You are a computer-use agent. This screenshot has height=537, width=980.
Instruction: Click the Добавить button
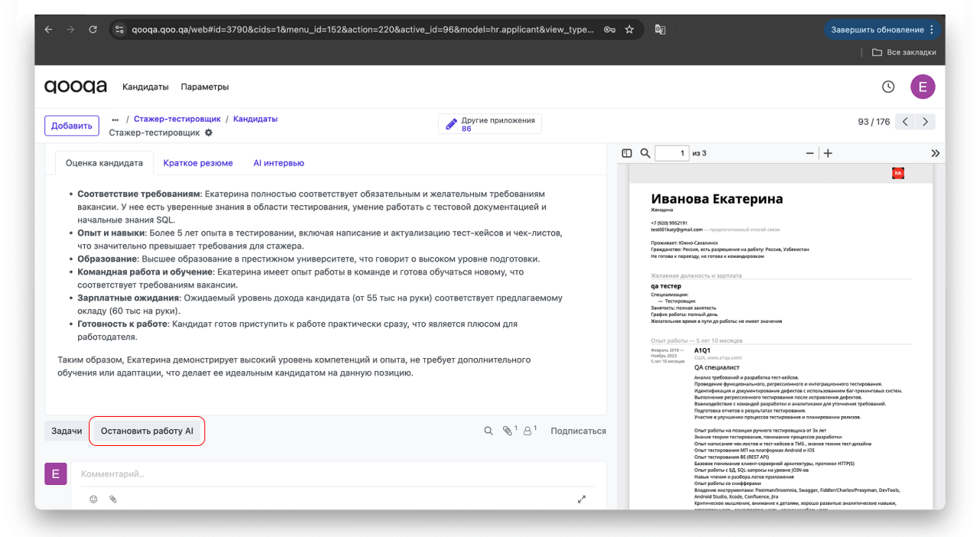coord(72,125)
